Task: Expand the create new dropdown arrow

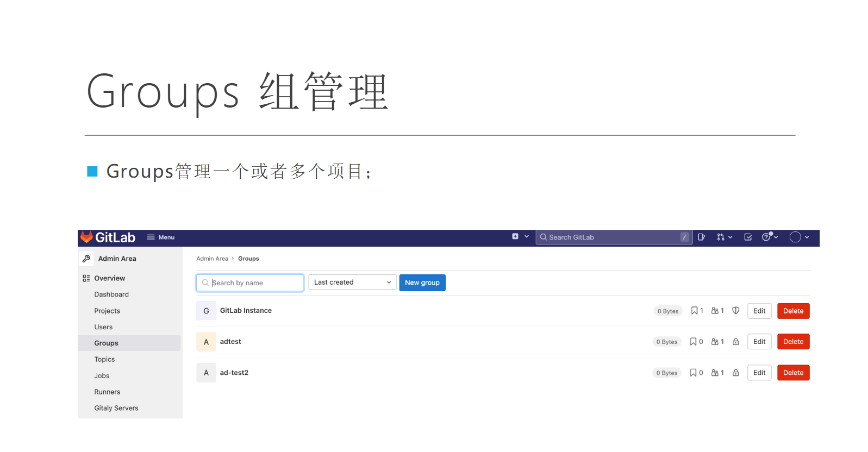Action: (527, 237)
